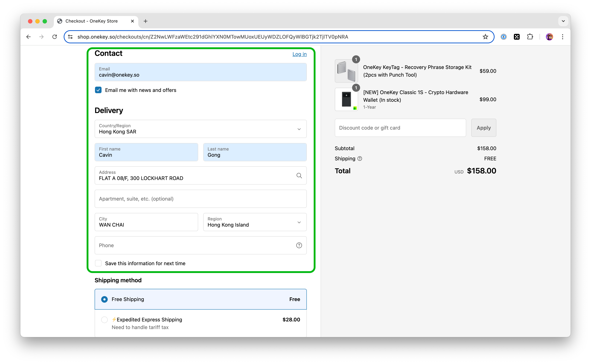
Task: Click the Discount code or gift card field
Action: tap(400, 128)
